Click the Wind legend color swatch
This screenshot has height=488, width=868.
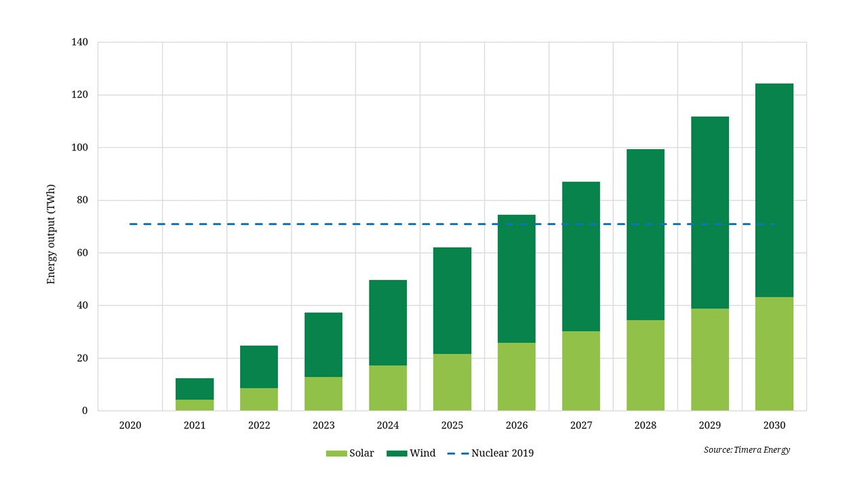click(x=397, y=453)
